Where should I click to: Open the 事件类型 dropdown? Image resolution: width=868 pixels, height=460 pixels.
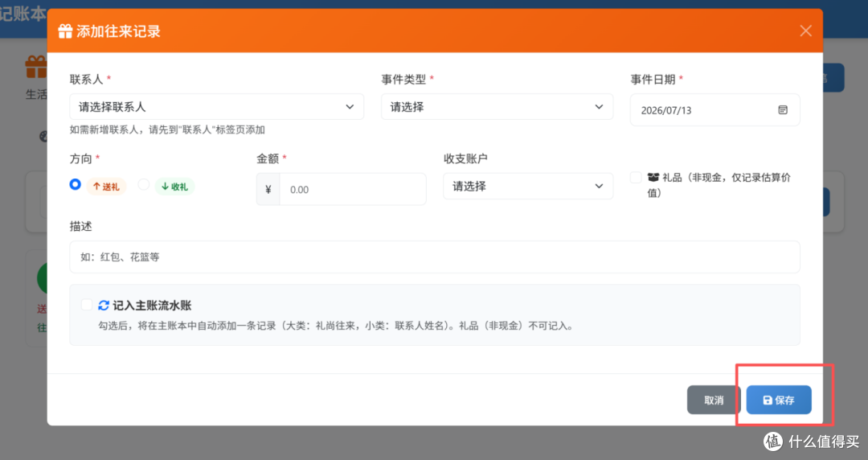point(497,106)
